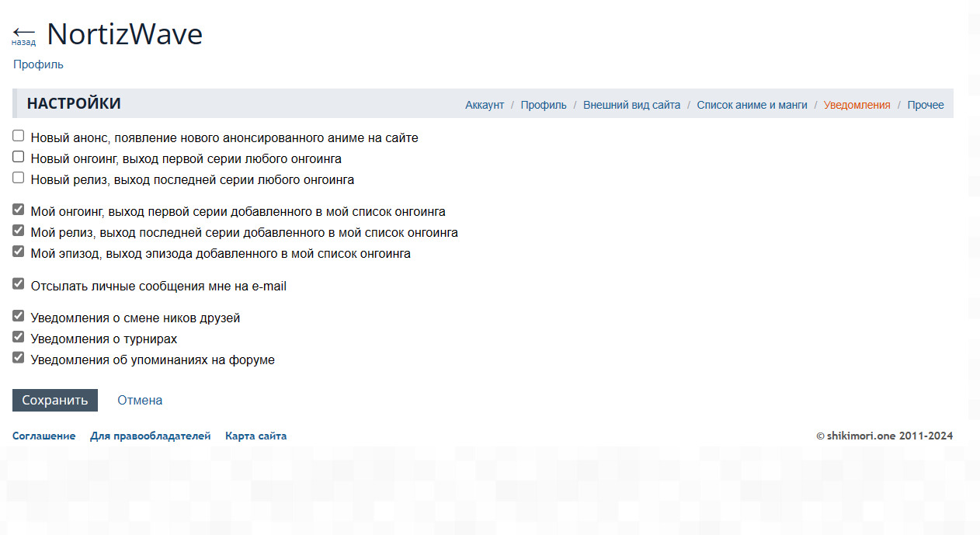
Task: Disable friend nickname change notifications
Action: click(19, 316)
